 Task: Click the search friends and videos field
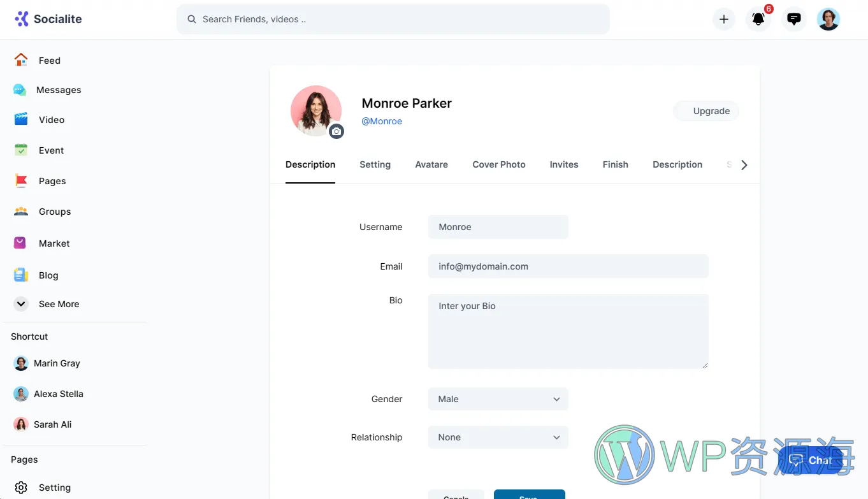pos(393,19)
